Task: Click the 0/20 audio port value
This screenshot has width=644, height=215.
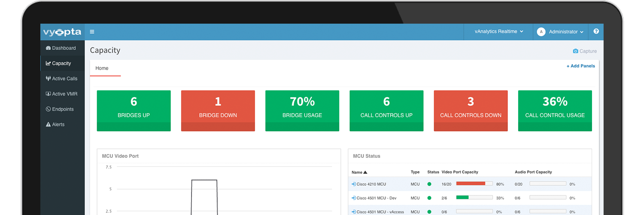Action: click(x=519, y=184)
